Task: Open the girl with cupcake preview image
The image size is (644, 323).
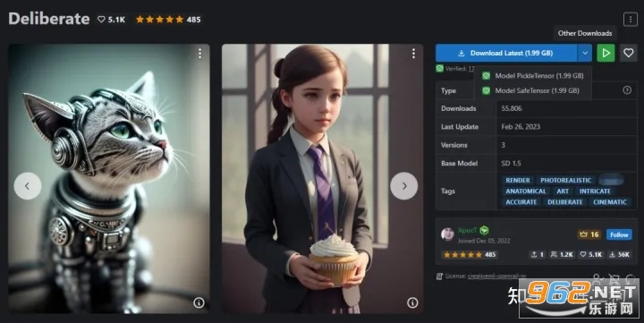Action: click(322, 179)
